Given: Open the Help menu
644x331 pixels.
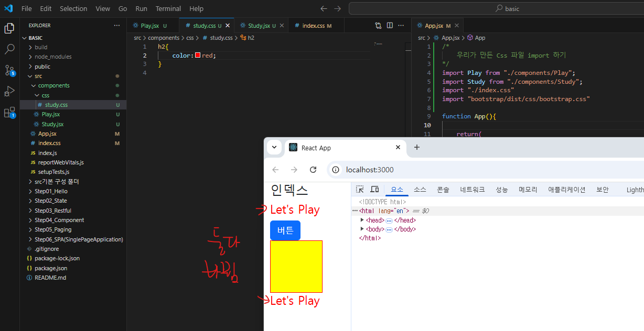Looking at the screenshot, I should click(196, 8).
